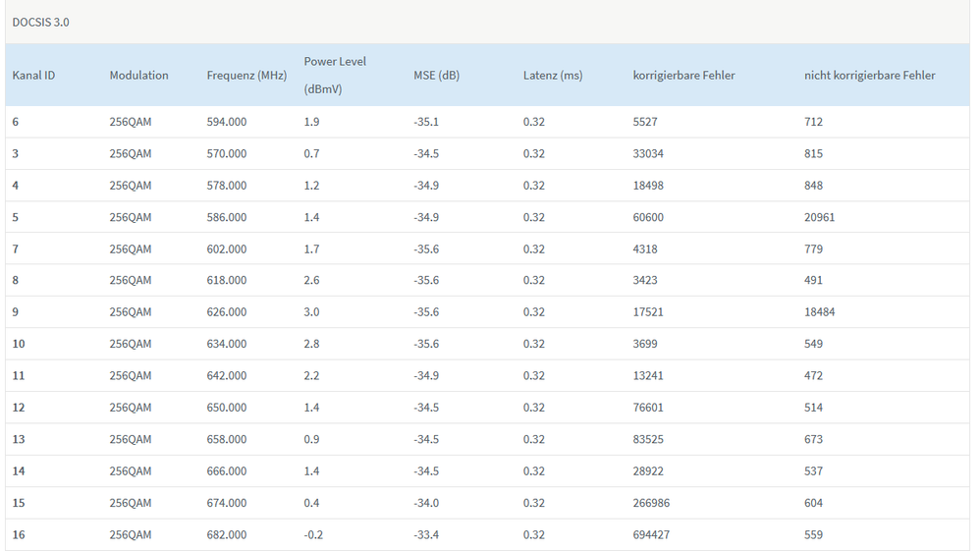Select channel ID 16 in last row
The width and height of the screenshot is (980, 551).
(19, 535)
